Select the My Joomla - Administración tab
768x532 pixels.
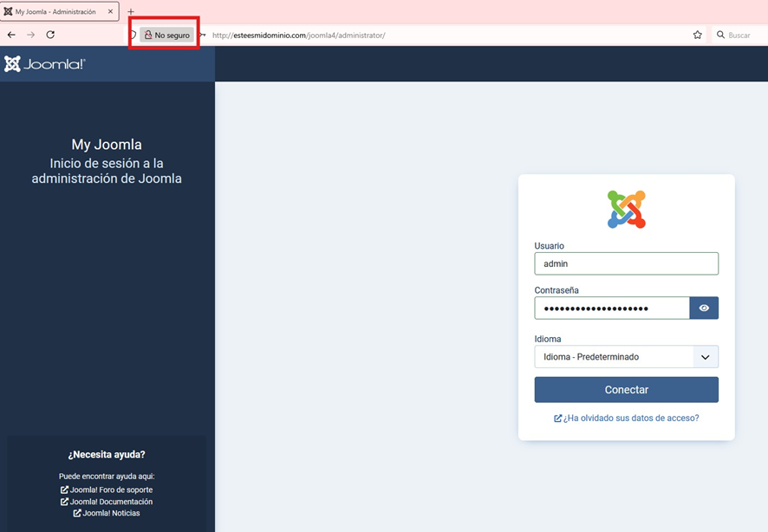[59, 11]
